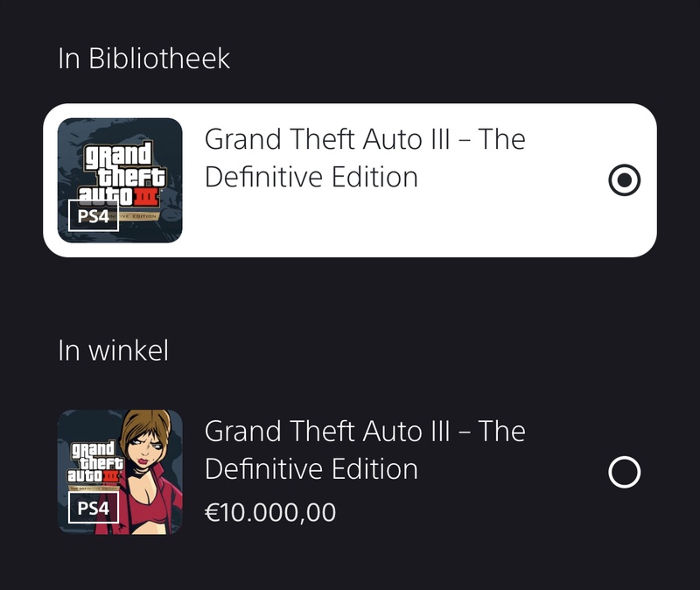This screenshot has width=700, height=590.
Task: Click the €10.000,00 price label
Action: [x=270, y=512]
